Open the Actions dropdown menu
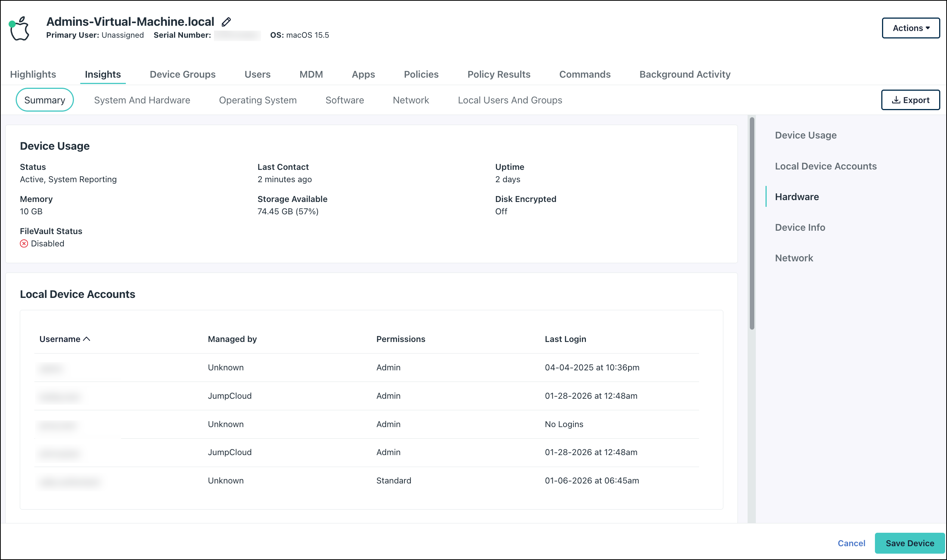Viewport: 947px width, 560px height. coord(911,28)
